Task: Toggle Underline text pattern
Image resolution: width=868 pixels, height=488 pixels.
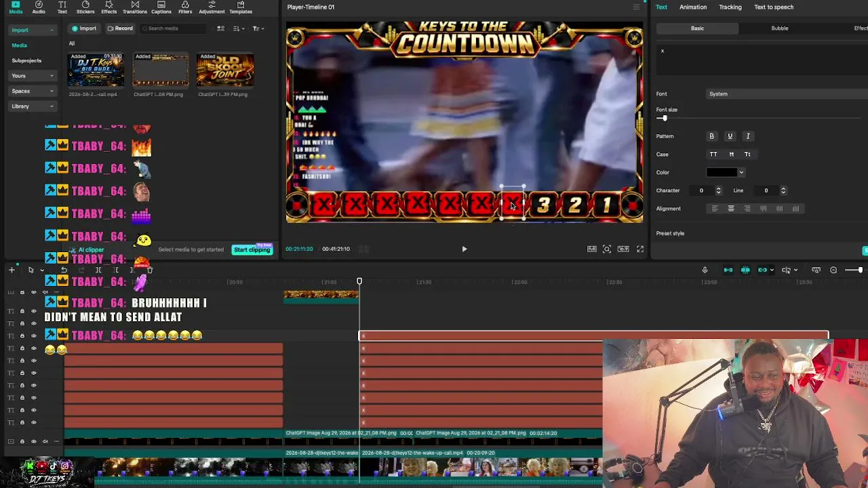Action: pos(730,136)
